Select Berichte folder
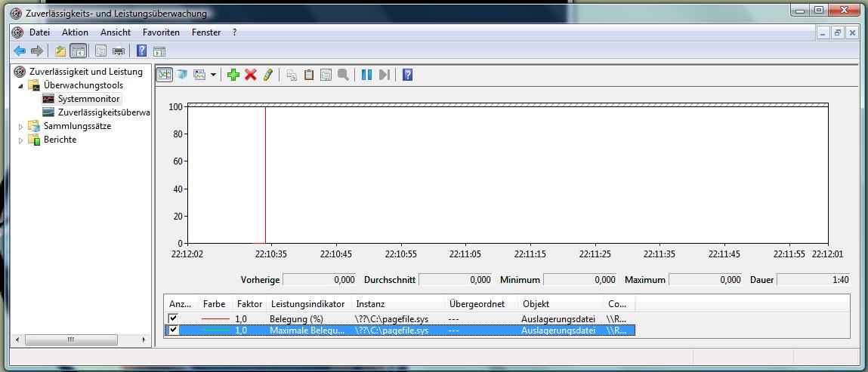This screenshot has height=372, width=868. point(60,140)
